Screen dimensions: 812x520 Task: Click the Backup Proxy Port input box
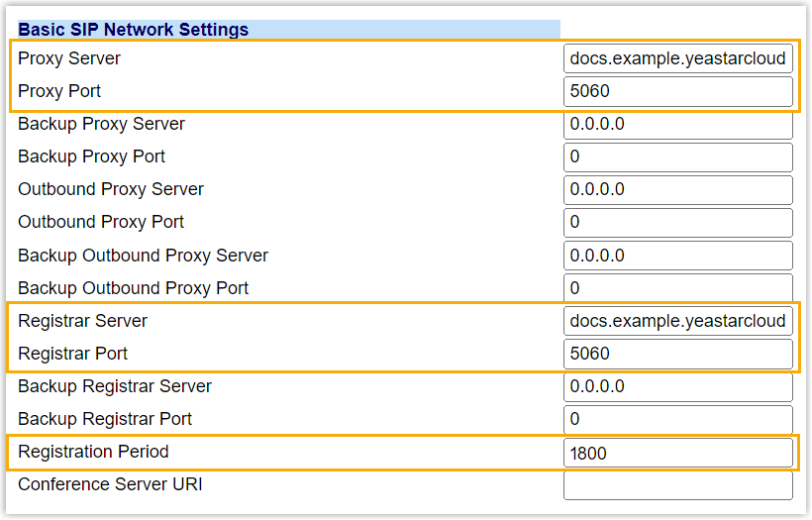pos(678,157)
